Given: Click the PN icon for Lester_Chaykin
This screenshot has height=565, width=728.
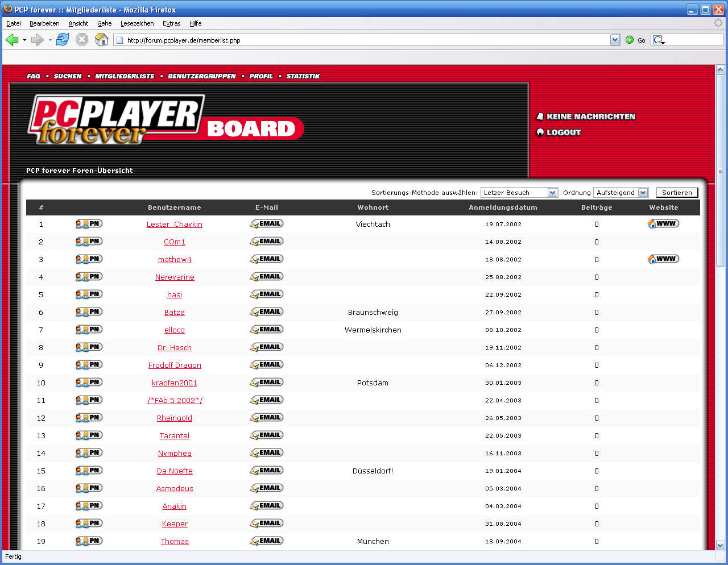Looking at the screenshot, I should pyautogui.click(x=89, y=224).
